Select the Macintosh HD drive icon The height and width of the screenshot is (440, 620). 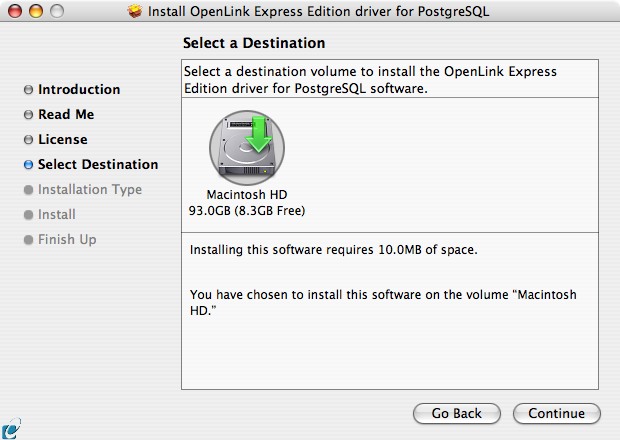[247, 147]
